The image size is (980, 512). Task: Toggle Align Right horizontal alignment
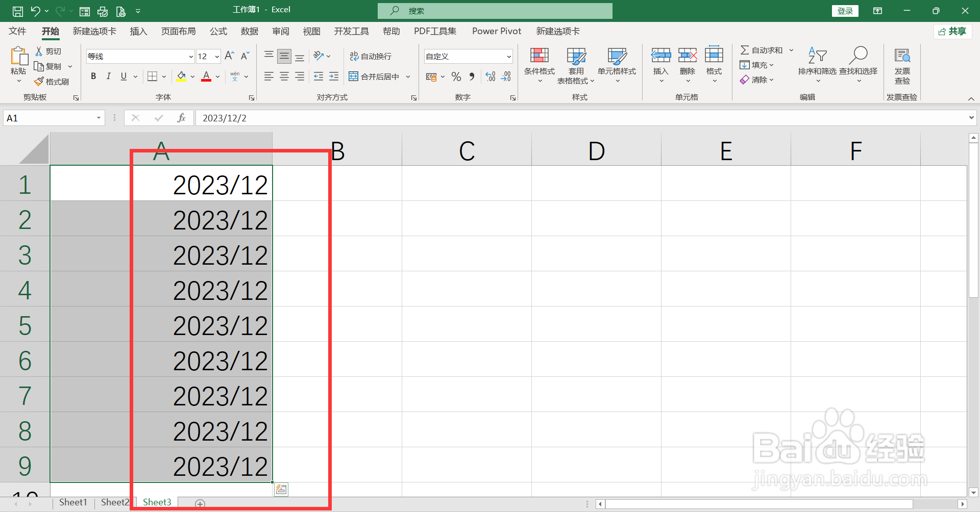point(300,76)
